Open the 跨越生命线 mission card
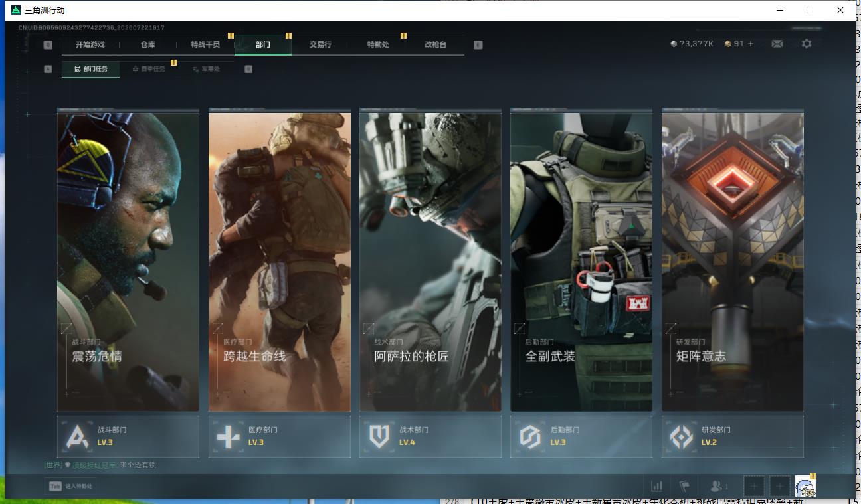This screenshot has height=504, width=861. click(x=280, y=262)
